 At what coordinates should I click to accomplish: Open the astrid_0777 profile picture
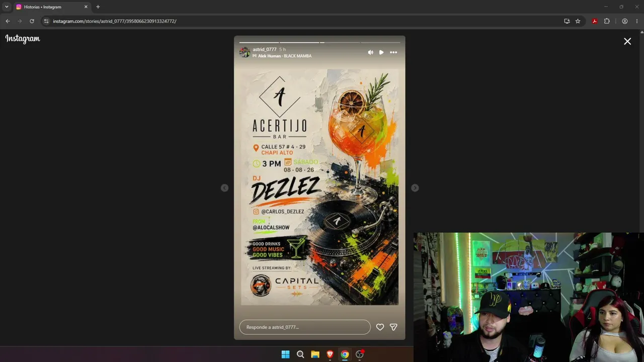tap(245, 52)
